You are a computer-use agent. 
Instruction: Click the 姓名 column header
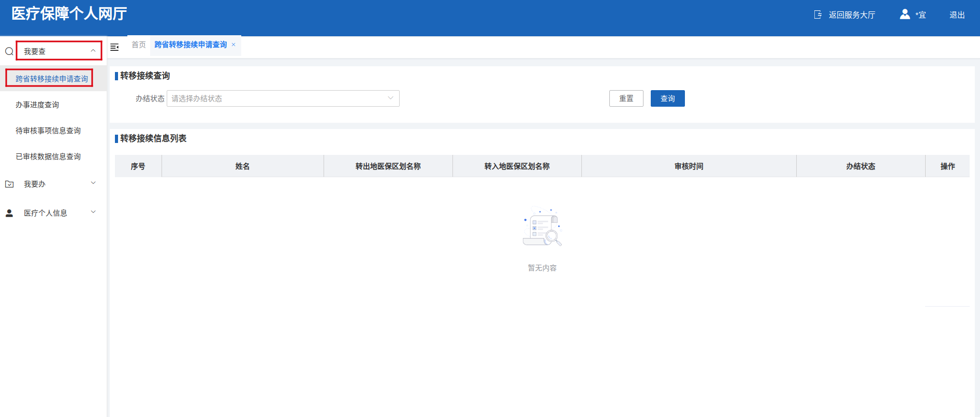click(243, 166)
